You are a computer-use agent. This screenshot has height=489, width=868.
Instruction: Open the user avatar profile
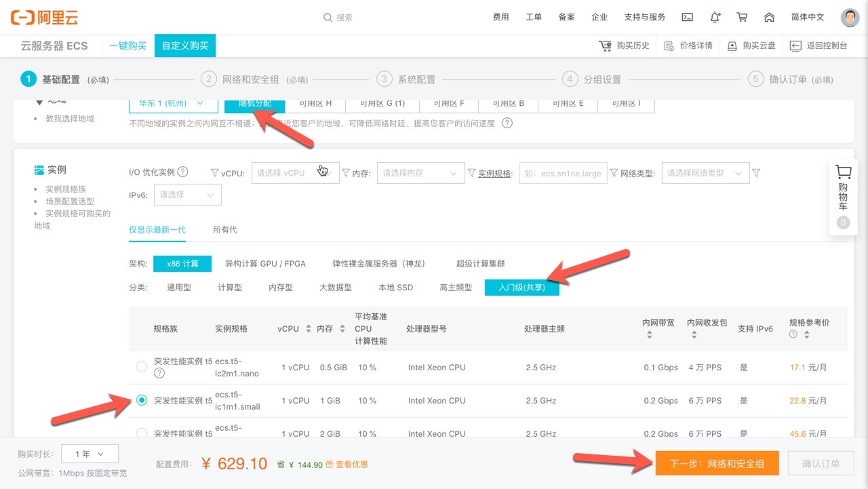coord(850,18)
